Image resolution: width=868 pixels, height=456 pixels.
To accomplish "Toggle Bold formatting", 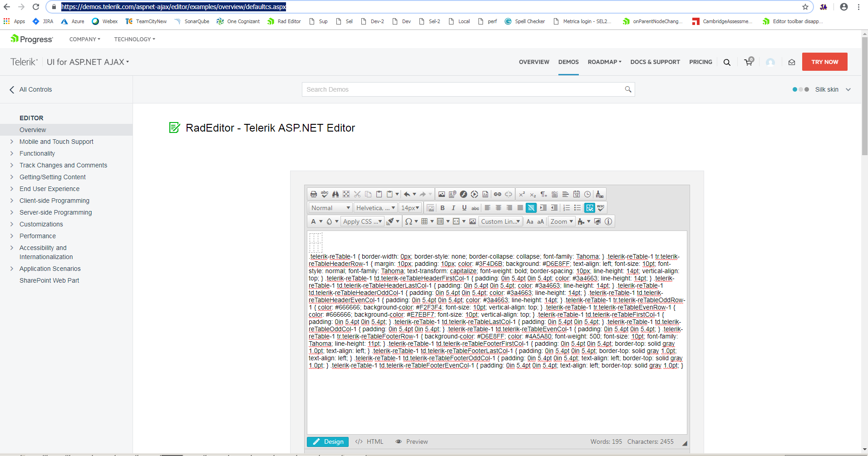I will click(443, 208).
